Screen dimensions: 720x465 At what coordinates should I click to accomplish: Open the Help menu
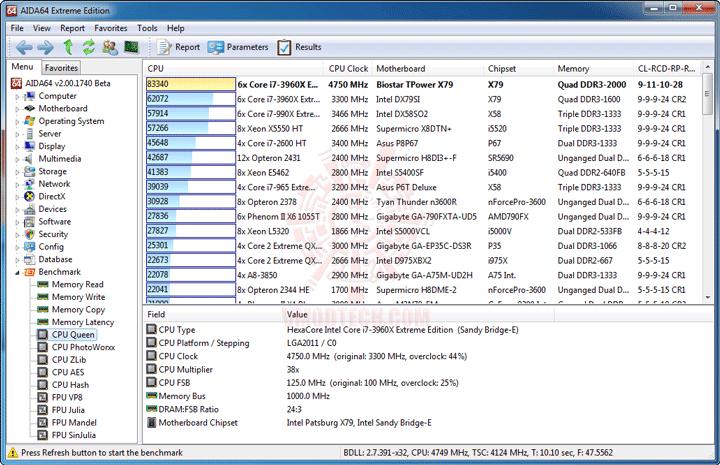pyautogui.click(x=175, y=28)
